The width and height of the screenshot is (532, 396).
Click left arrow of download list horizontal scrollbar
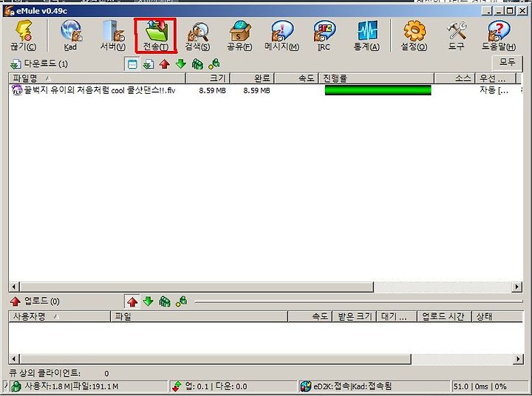pyautogui.click(x=13, y=287)
